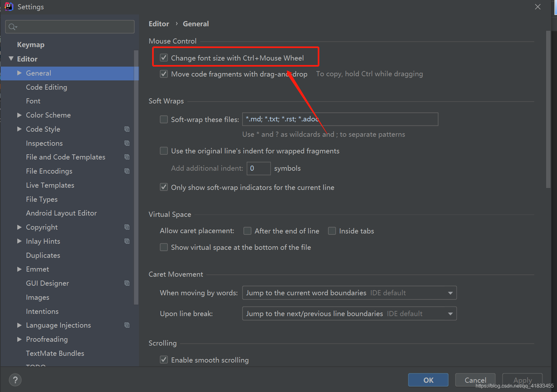Collapse the Editor tree node
Image resolution: width=557 pixels, height=392 pixels.
[x=11, y=59]
